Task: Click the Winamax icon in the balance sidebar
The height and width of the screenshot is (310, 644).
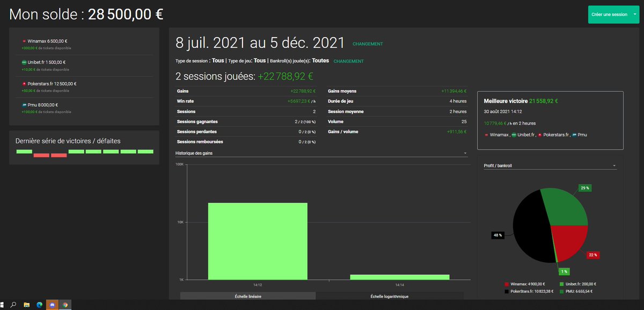Action: coord(24,41)
